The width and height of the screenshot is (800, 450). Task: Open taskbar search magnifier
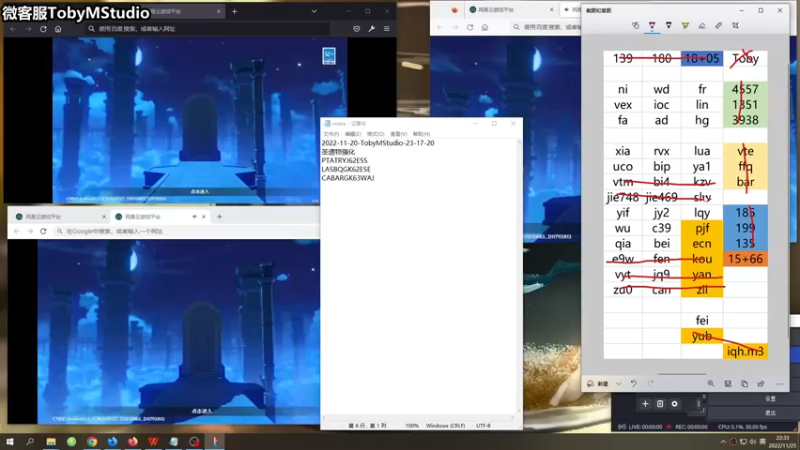pyautogui.click(x=30, y=441)
